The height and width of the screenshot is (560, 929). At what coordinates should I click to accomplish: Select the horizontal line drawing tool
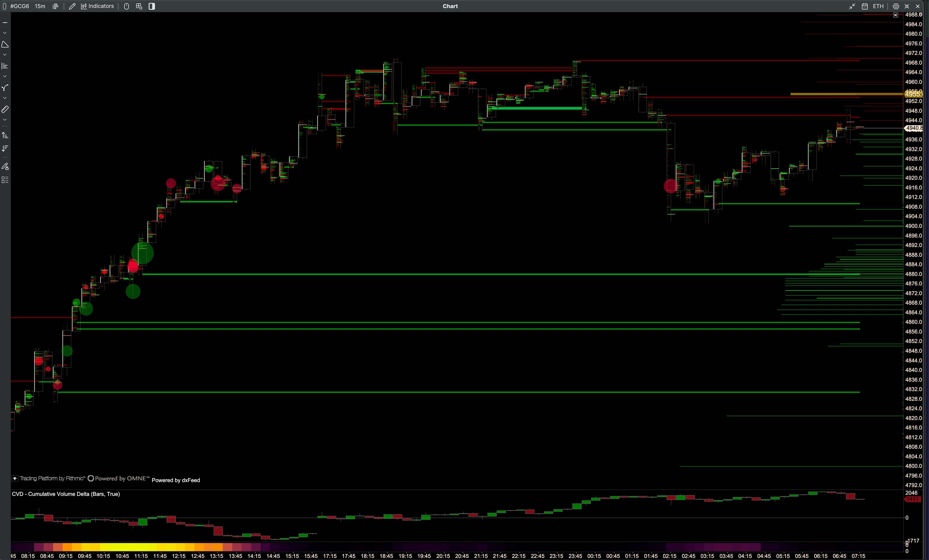5,23
